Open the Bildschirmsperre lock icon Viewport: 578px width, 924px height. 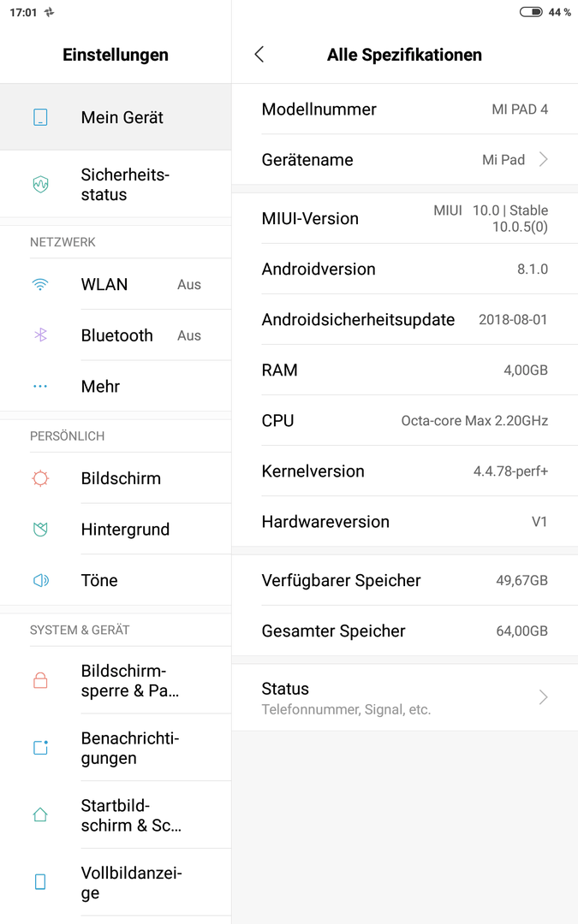(40, 681)
